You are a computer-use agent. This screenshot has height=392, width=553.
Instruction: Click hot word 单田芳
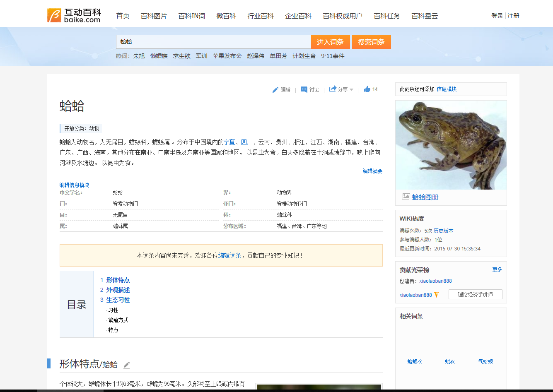point(278,56)
